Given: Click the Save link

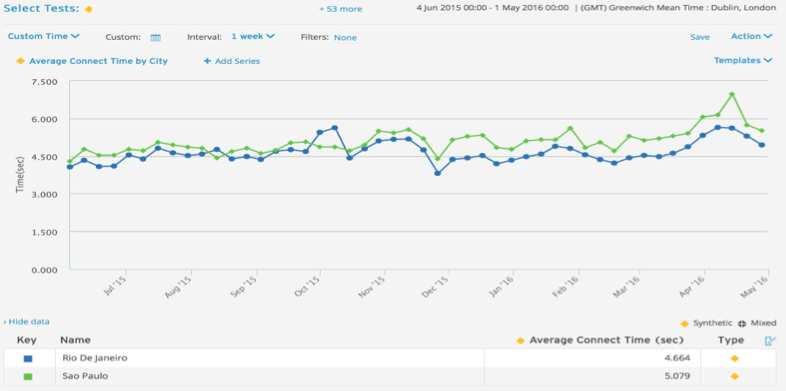Looking at the screenshot, I should tap(700, 37).
